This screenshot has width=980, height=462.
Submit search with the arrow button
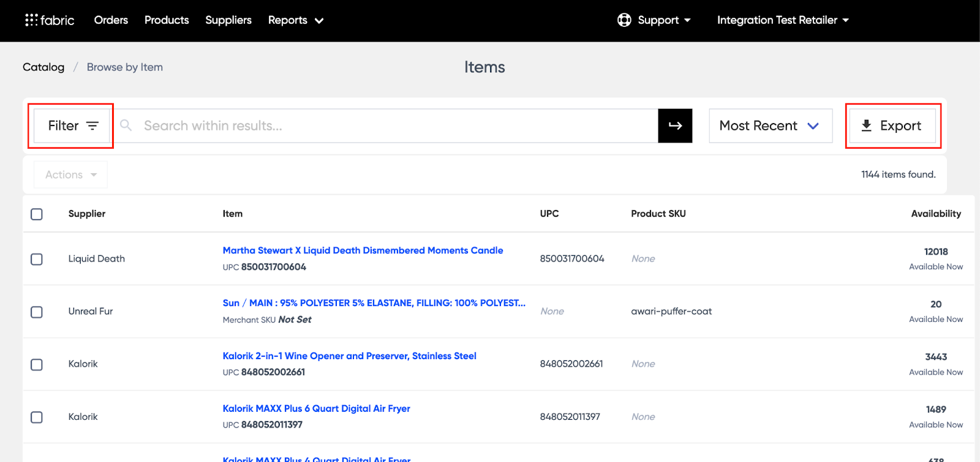point(675,125)
